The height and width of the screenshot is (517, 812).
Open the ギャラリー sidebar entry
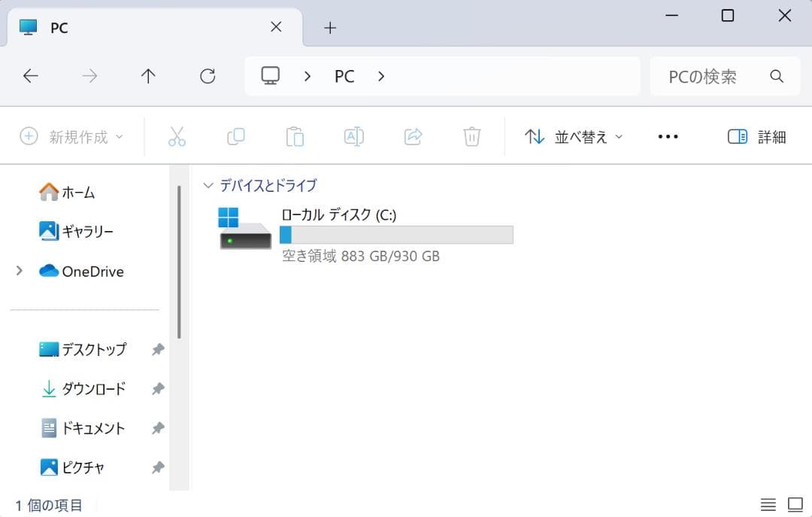81,232
